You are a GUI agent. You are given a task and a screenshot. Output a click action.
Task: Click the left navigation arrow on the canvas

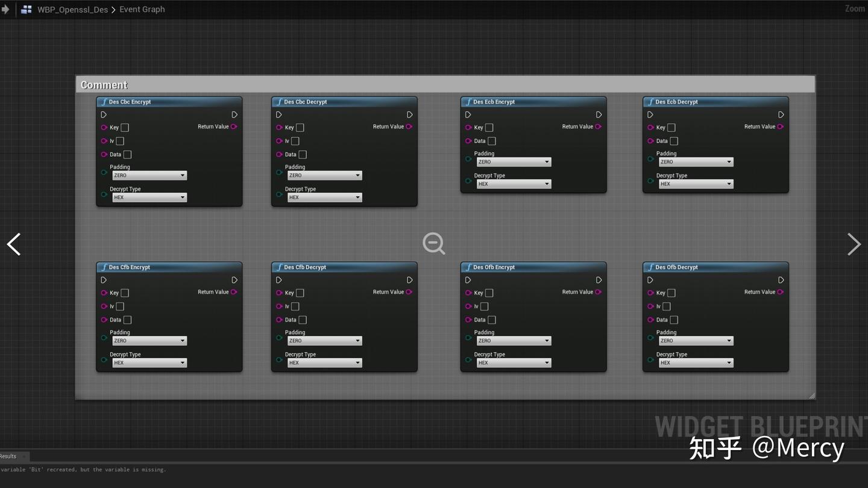click(x=13, y=244)
